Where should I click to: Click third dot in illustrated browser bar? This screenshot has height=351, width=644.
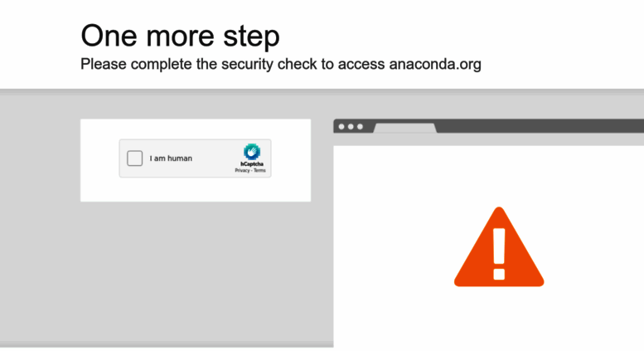361,127
